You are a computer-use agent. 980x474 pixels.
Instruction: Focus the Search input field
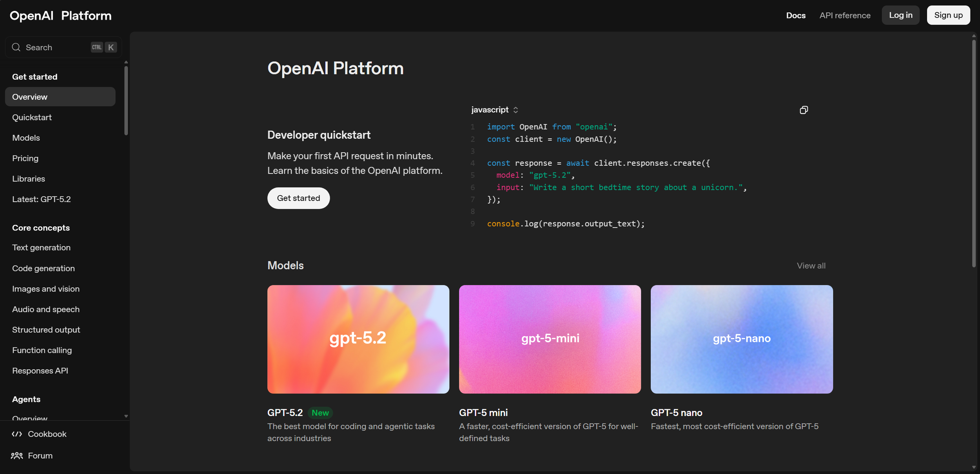click(x=55, y=47)
